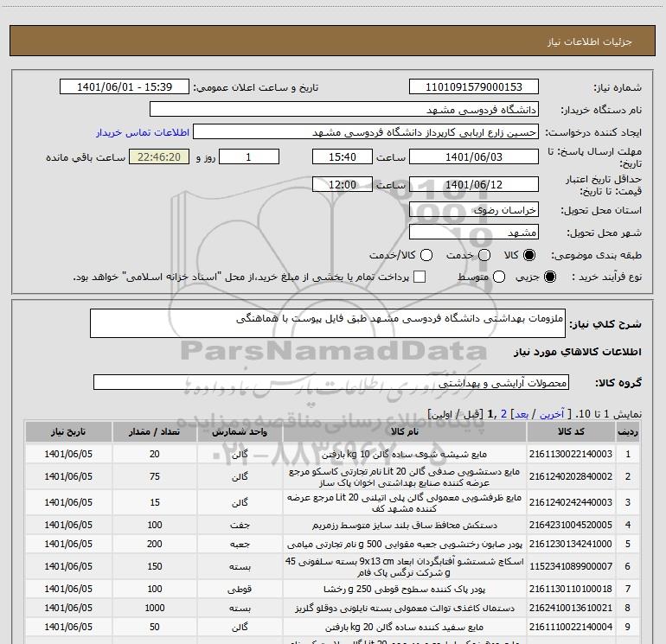
Task: Click the واحد شمارش column header
Action: tap(240, 431)
